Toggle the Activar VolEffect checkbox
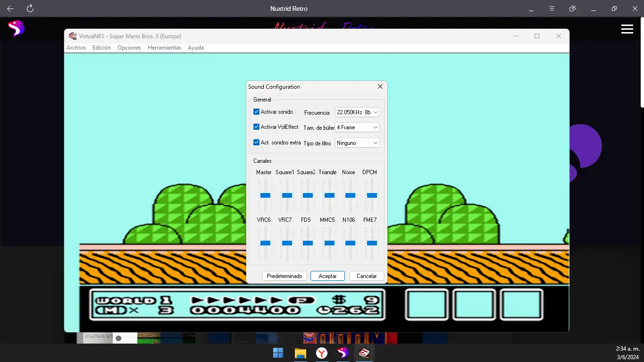Image resolution: width=644 pixels, height=362 pixels. click(257, 127)
